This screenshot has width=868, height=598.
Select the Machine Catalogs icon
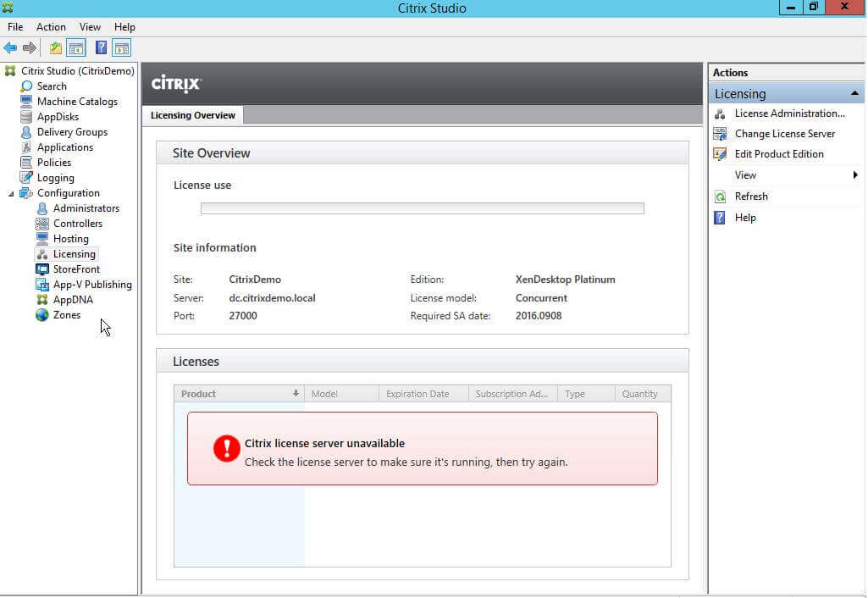coord(26,102)
